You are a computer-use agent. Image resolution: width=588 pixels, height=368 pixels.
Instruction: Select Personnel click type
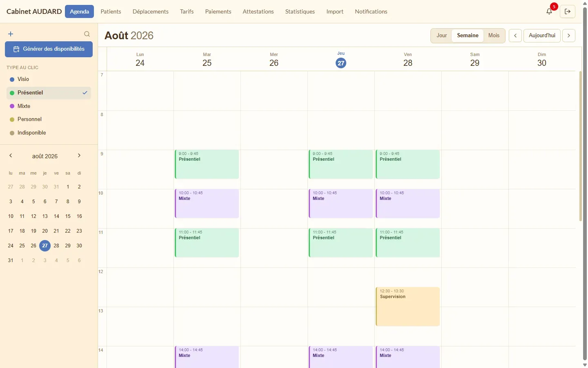pos(49,119)
